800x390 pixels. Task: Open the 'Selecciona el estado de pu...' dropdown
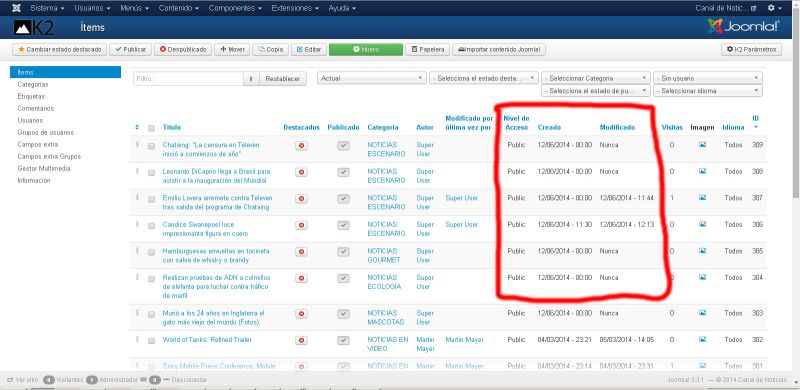[595, 91]
